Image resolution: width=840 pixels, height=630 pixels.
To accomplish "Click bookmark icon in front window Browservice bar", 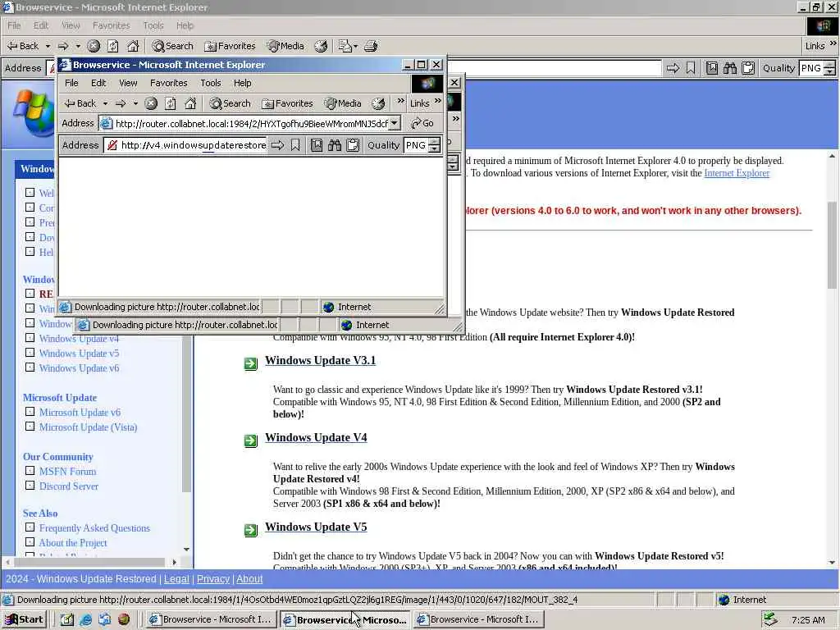I will 295,145.
